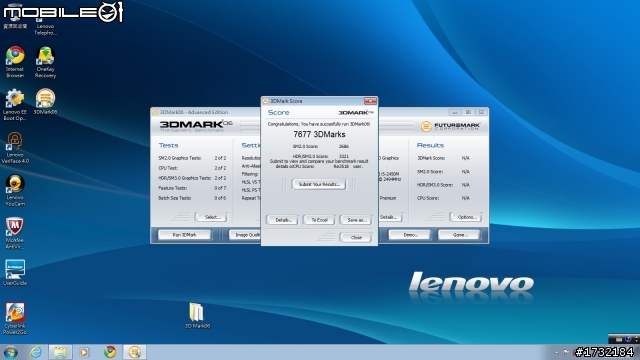640x360 pixels.
Task: Click To Excel button in Score dialog
Action: click(319, 220)
